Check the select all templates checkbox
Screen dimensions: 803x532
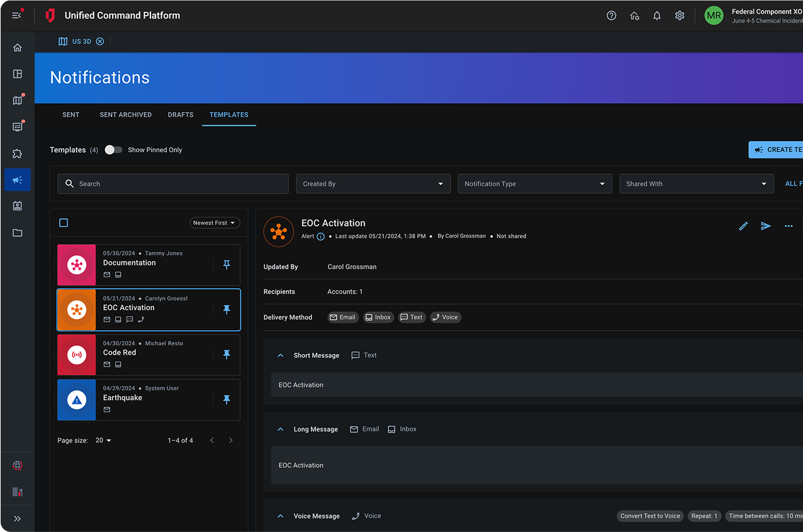point(64,223)
